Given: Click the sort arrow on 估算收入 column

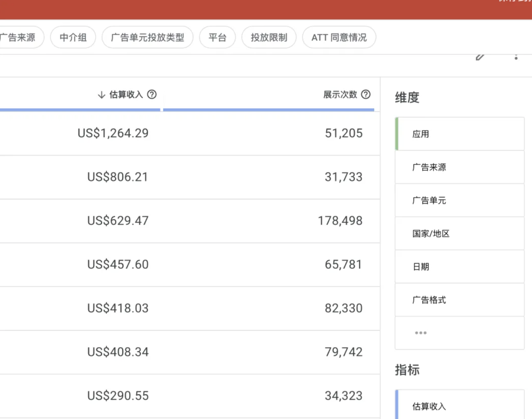Looking at the screenshot, I should [101, 95].
